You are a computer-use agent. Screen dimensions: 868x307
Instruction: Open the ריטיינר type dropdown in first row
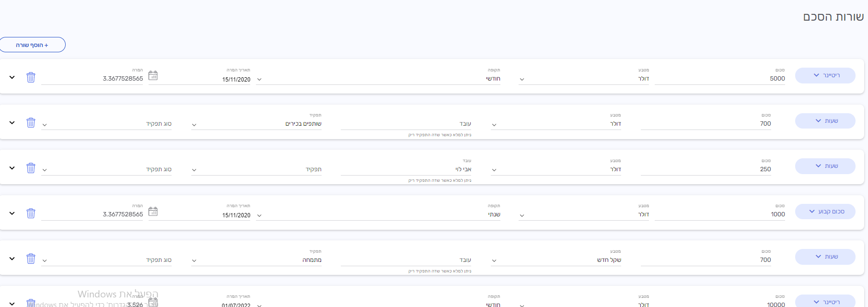[x=825, y=75]
